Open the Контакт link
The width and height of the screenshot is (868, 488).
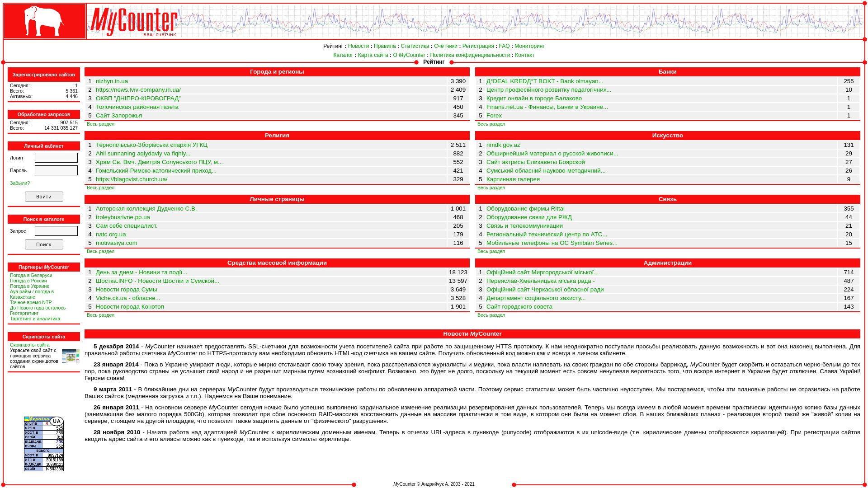pyautogui.click(x=524, y=55)
